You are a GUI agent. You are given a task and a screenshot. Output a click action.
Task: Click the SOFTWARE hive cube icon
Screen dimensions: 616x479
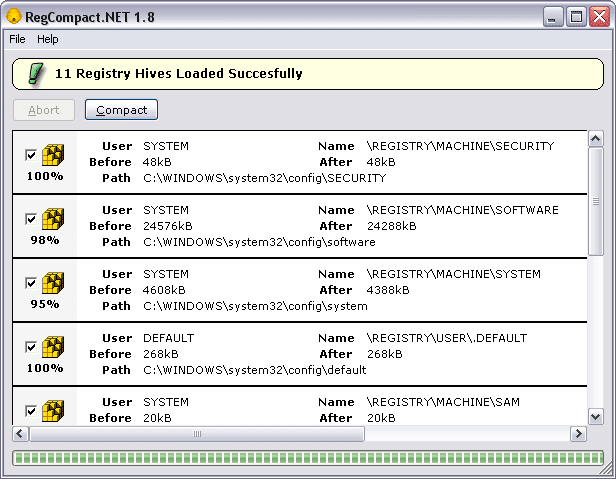(53, 219)
